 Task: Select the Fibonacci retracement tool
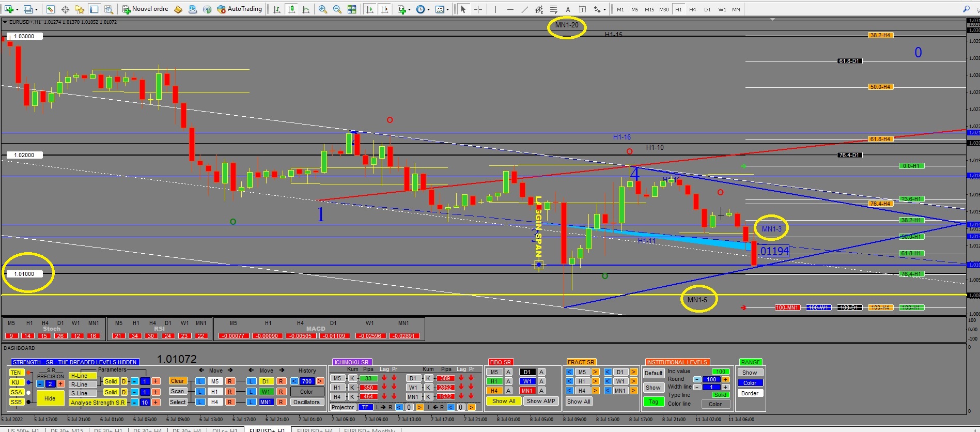pyautogui.click(x=553, y=9)
